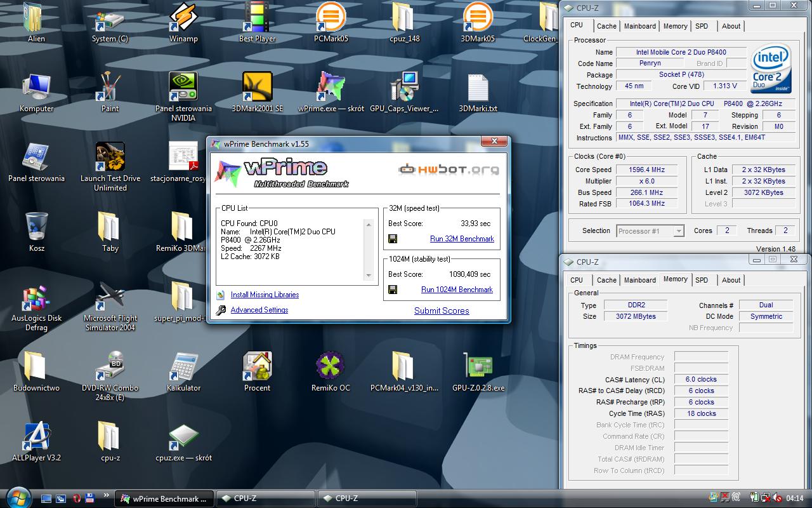Click the 32M save score floppy icon
This screenshot has width=812, height=508.
[393, 239]
